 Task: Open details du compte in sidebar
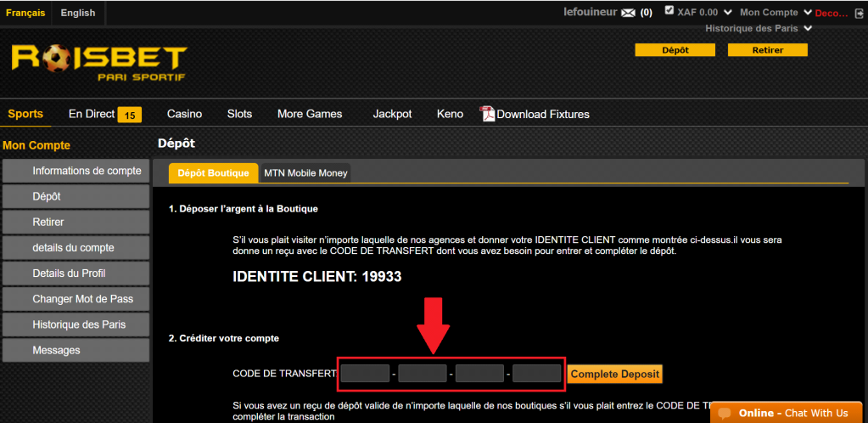[x=76, y=248]
